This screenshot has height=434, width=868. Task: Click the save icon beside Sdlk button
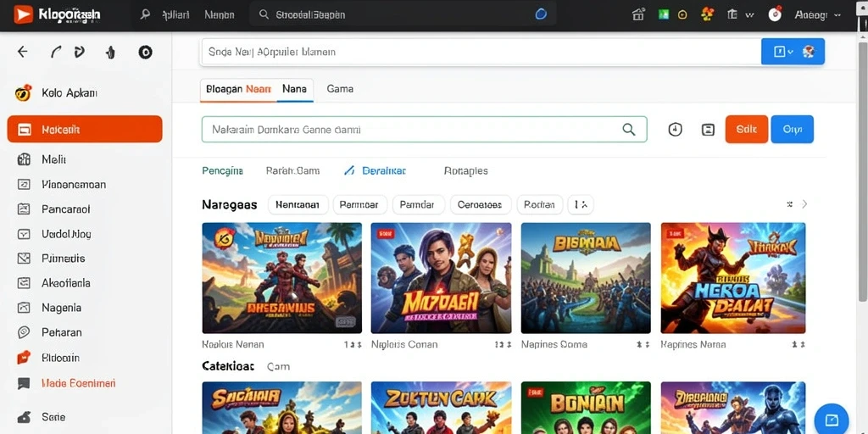pyautogui.click(x=708, y=130)
